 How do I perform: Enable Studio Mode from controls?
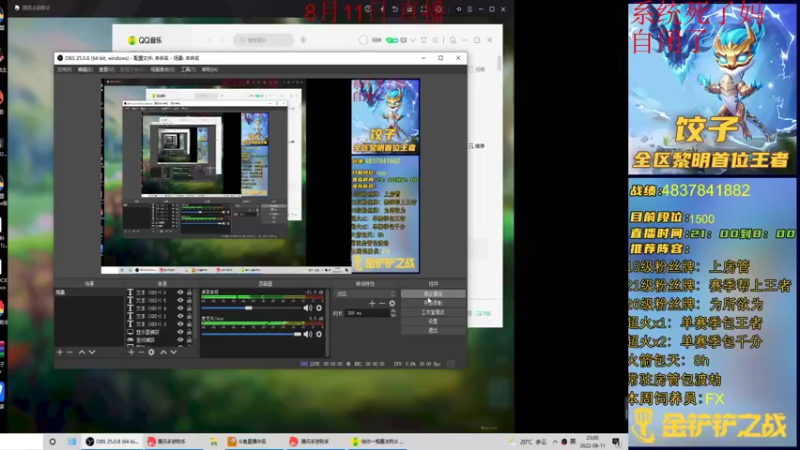(x=433, y=312)
